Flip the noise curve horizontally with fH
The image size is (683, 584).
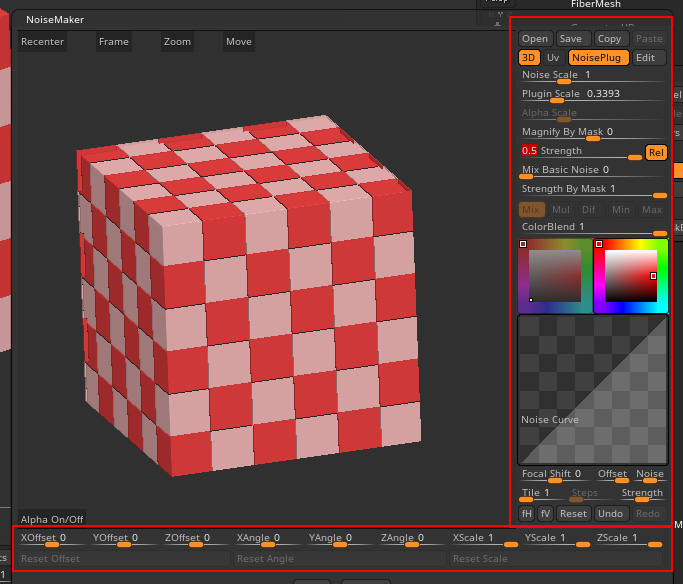(x=526, y=514)
